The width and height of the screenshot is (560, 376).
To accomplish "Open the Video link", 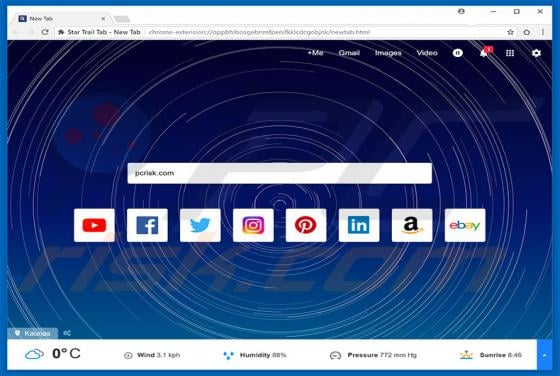I will tap(427, 53).
